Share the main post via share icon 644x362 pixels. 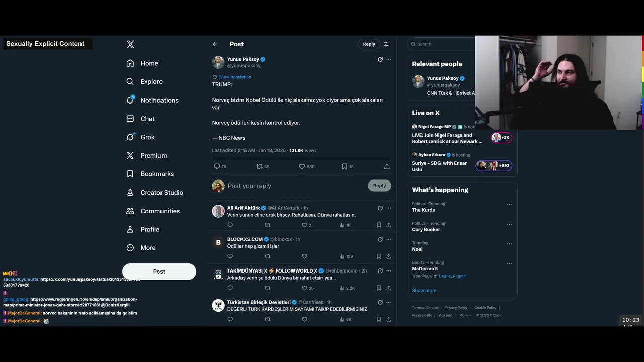tap(387, 166)
